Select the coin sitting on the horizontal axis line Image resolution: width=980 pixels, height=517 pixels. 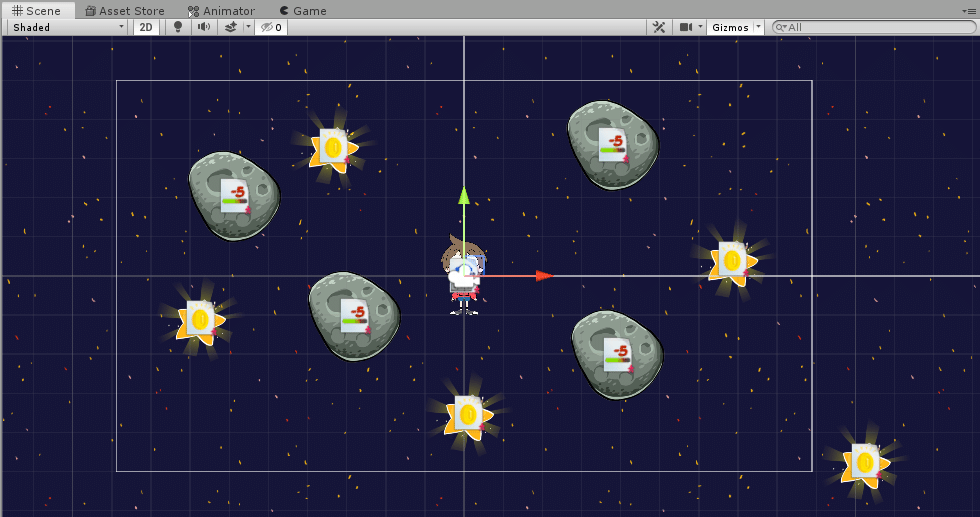click(732, 260)
